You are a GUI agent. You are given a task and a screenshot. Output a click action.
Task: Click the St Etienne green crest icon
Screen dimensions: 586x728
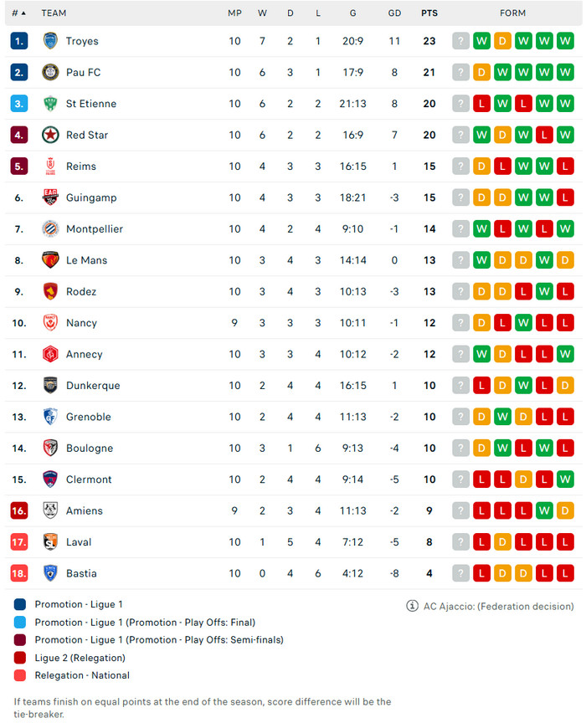(50, 104)
